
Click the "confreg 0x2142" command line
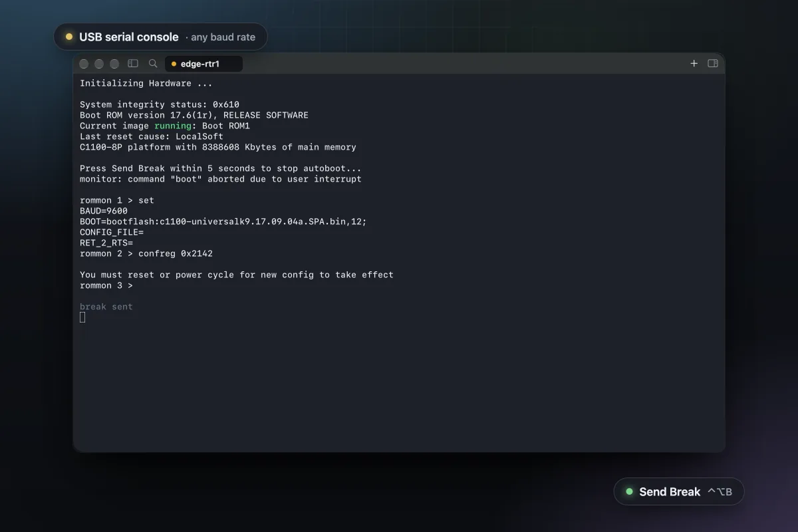pos(146,253)
